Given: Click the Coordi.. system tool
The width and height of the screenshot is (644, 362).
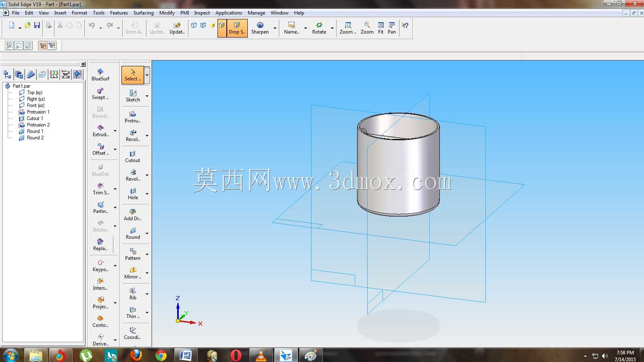Looking at the screenshot, I should coord(133,333).
